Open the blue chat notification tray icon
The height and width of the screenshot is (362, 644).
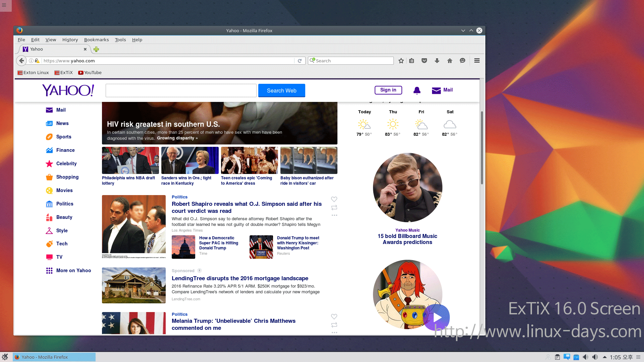click(567, 357)
